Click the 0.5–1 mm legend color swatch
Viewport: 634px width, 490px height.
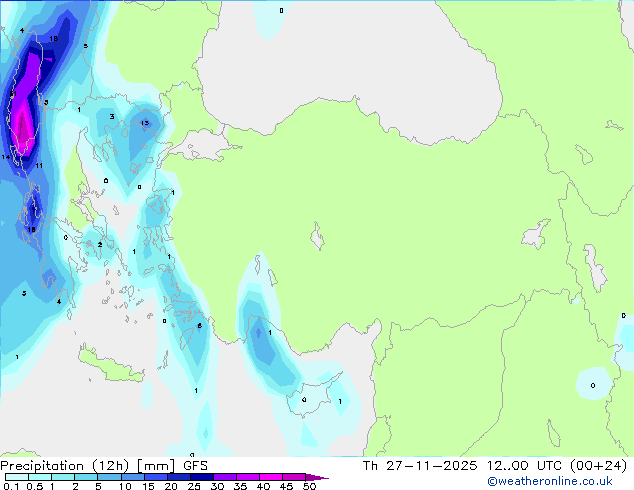pyautogui.click(x=40, y=477)
